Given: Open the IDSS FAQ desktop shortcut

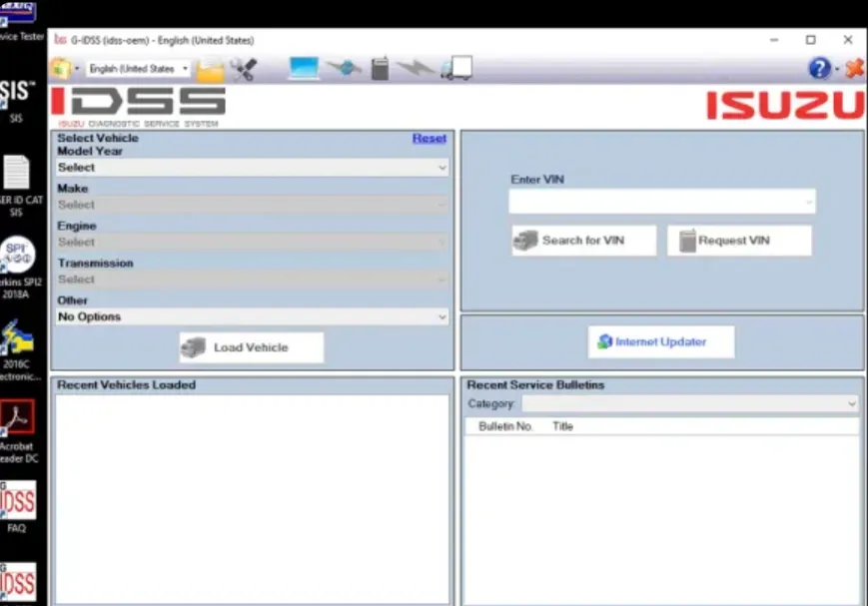Looking at the screenshot, I should [17, 504].
